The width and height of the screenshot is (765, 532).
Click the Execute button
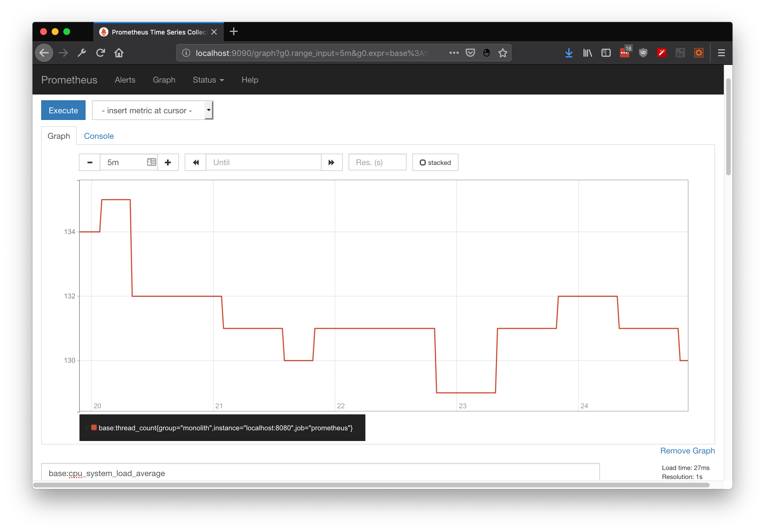coord(63,110)
